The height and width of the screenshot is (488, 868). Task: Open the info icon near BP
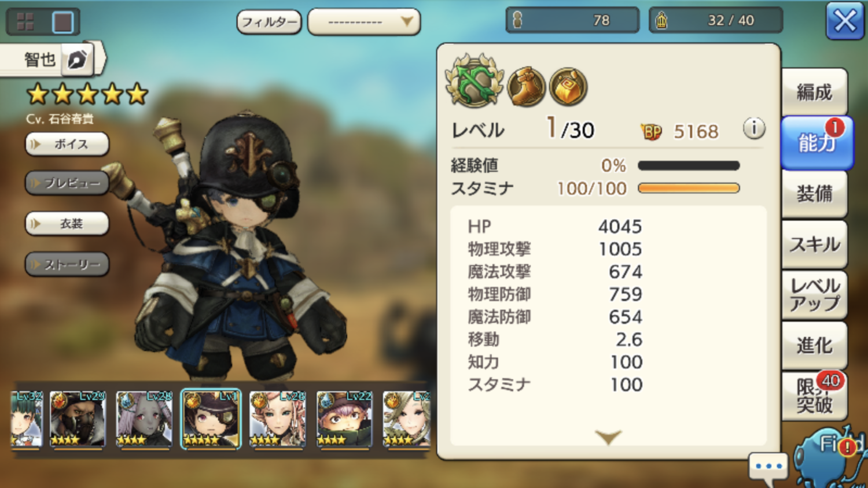754,128
